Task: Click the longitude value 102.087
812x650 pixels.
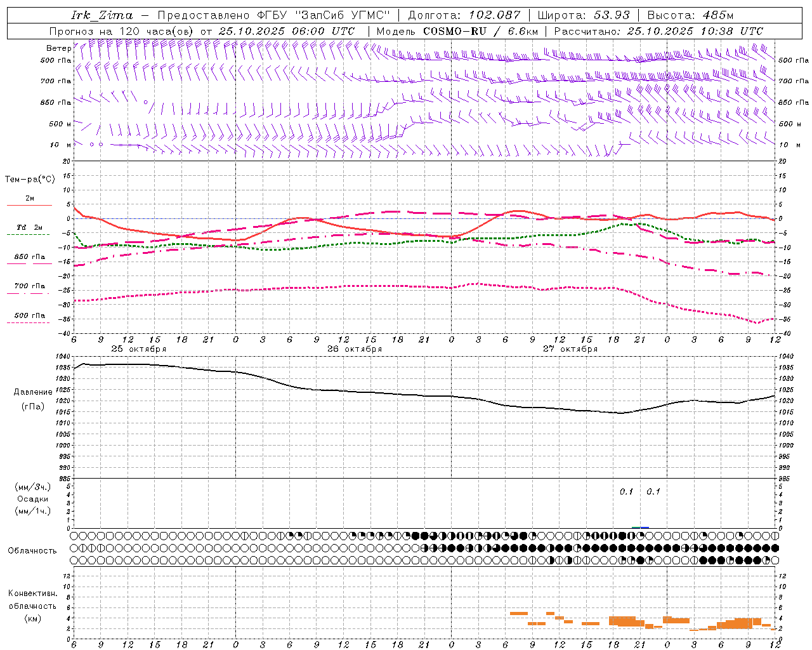Action: [x=495, y=15]
